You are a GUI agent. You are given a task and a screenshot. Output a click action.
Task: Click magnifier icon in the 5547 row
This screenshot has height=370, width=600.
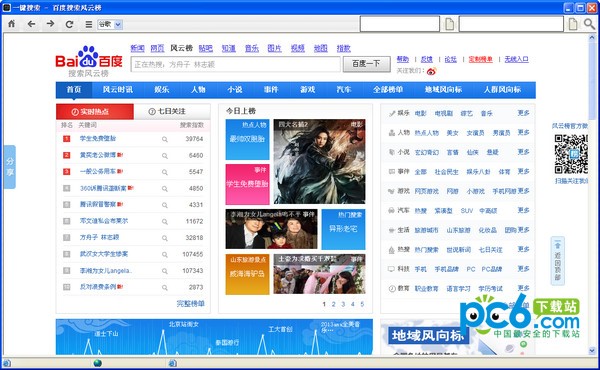click(x=165, y=172)
